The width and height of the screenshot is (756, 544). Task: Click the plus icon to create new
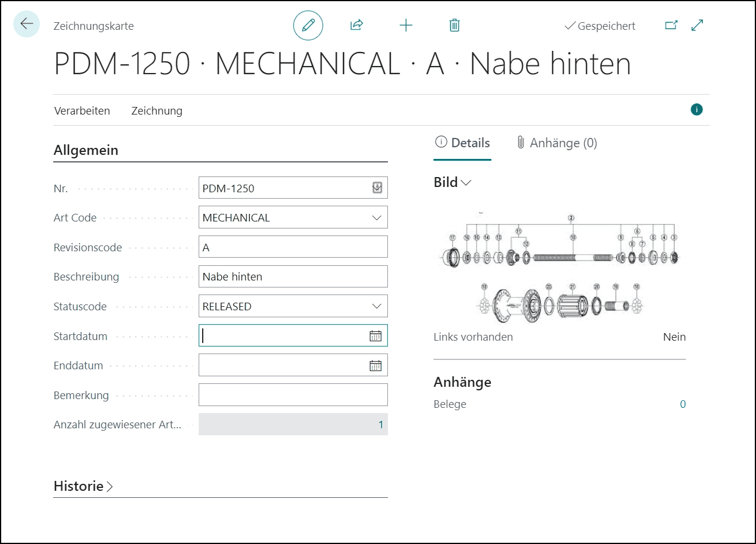tap(405, 25)
